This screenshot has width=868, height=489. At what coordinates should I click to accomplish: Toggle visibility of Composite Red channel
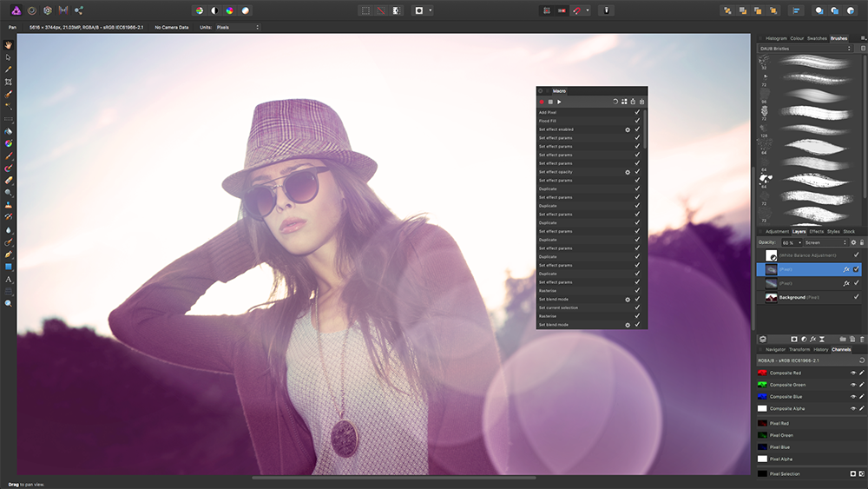pos(852,373)
